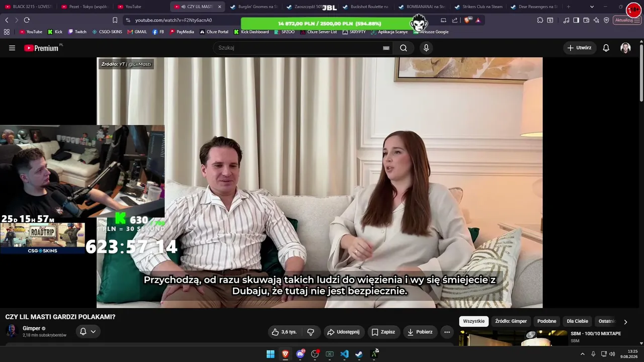Image resolution: width=644 pixels, height=362 pixels.
Task: Select the Wszystkie filter chip
Action: click(x=473, y=321)
